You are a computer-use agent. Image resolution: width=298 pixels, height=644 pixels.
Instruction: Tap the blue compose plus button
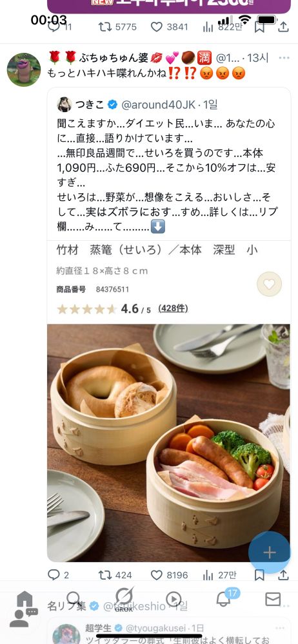coord(270,553)
